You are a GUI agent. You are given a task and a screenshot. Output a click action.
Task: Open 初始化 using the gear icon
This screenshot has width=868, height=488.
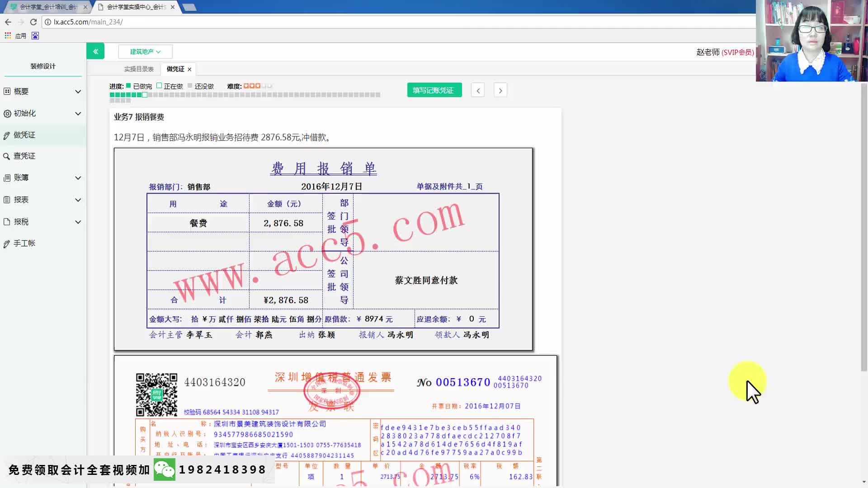pyautogui.click(x=7, y=113)
